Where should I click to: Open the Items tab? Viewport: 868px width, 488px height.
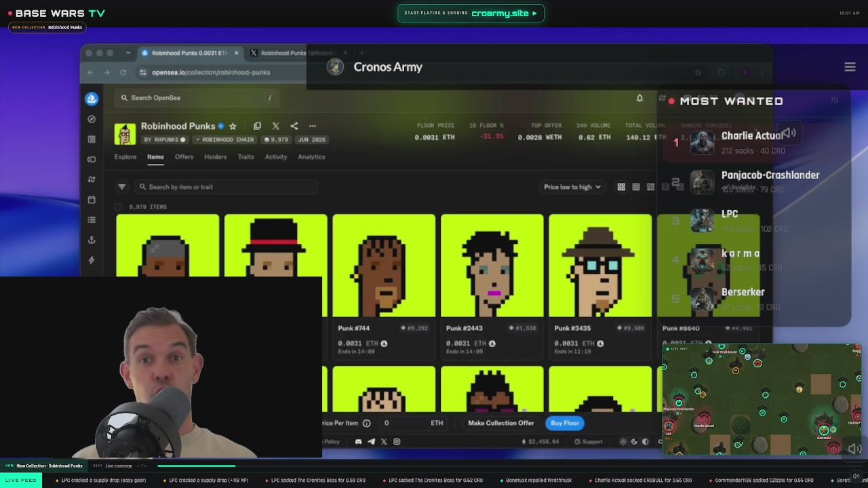(155, 157)
